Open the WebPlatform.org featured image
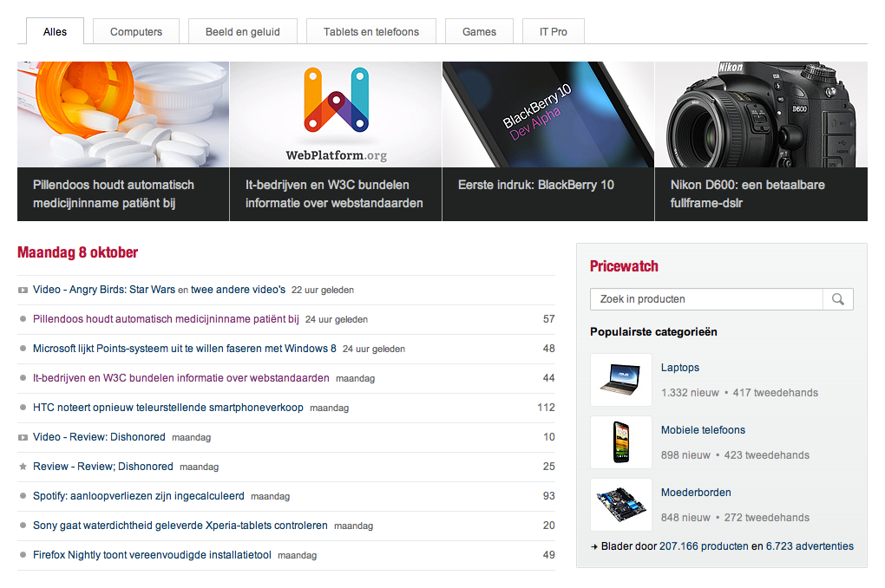885x588 pixels. click(x=336, y=114)
